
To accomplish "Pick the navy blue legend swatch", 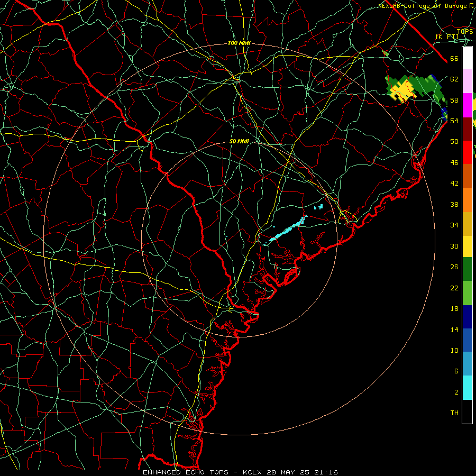I will [467, 317].
